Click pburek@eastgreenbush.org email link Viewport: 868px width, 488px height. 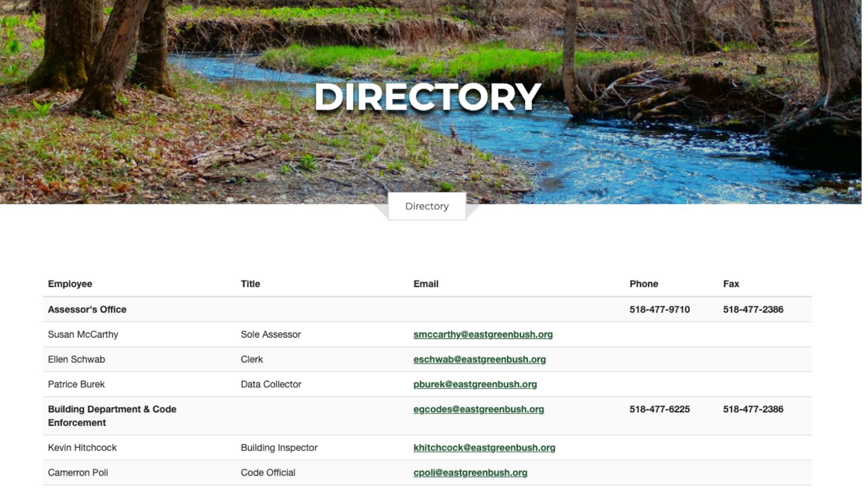click(475, 384)
